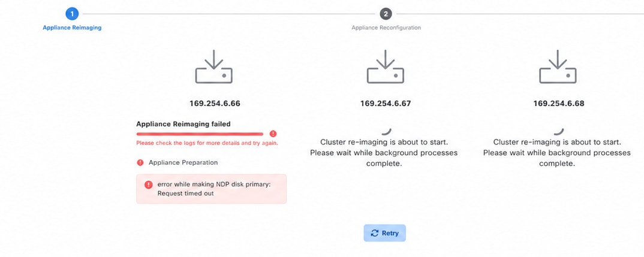Click appliance download icon for 169.254.6.67
The width and height of the screenshot is (644, 257).
[x=385, y=67]
